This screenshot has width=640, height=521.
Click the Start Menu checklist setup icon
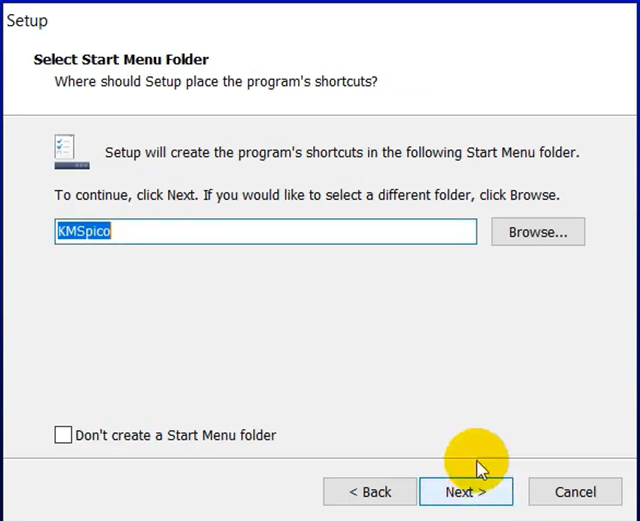click(x=72, y=152)
